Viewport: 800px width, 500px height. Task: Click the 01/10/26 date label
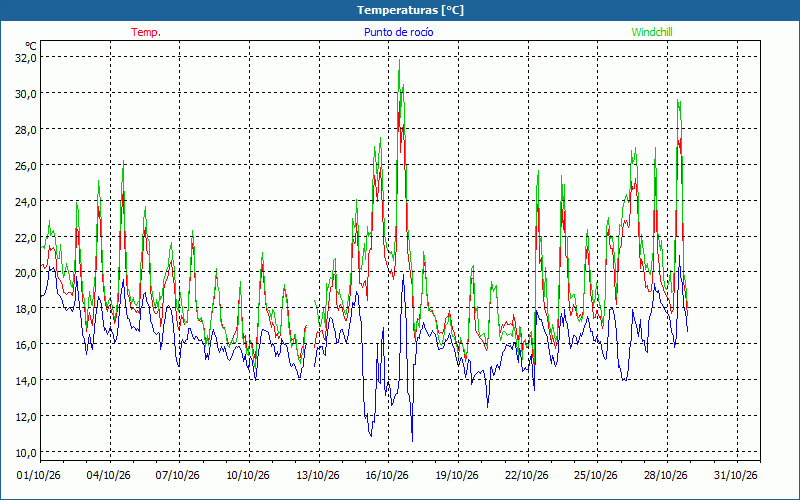[x=39, y=475]
